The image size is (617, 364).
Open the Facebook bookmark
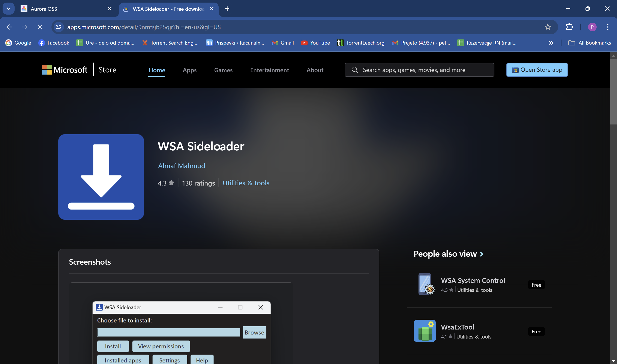click(x=54, y=43)
